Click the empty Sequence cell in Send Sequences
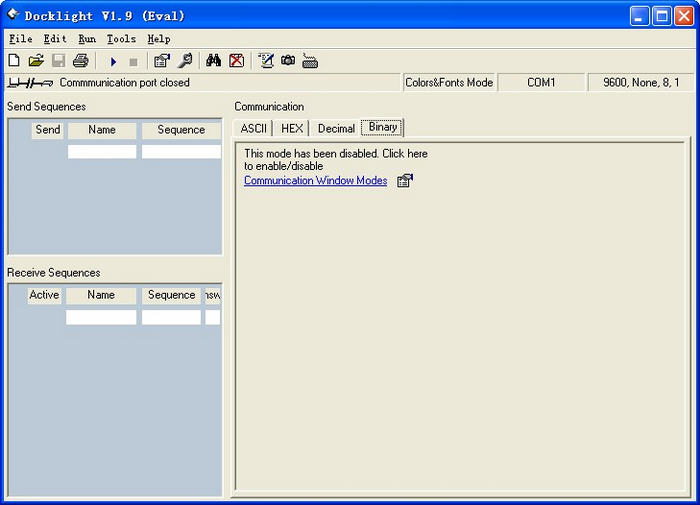 click(181, 151)
